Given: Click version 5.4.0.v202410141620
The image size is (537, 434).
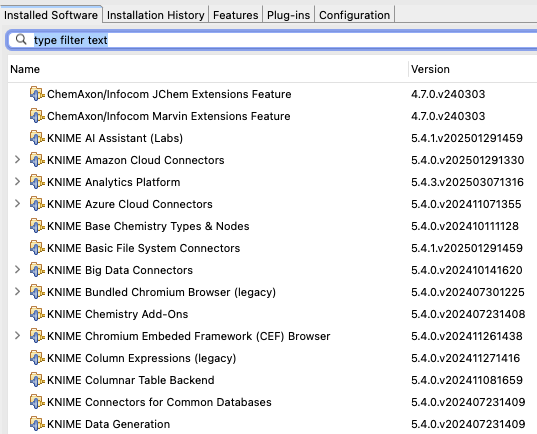Looking at the screenshot, I should (466, 270).
